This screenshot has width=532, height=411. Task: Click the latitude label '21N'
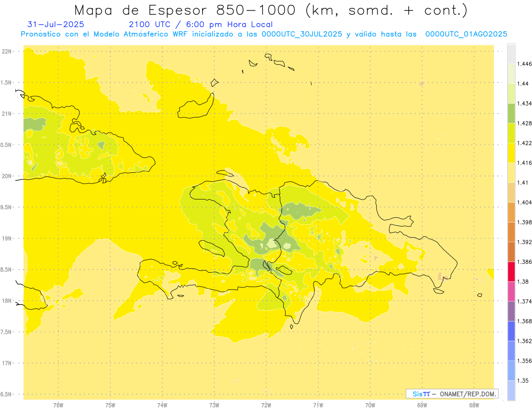point(7,114)
